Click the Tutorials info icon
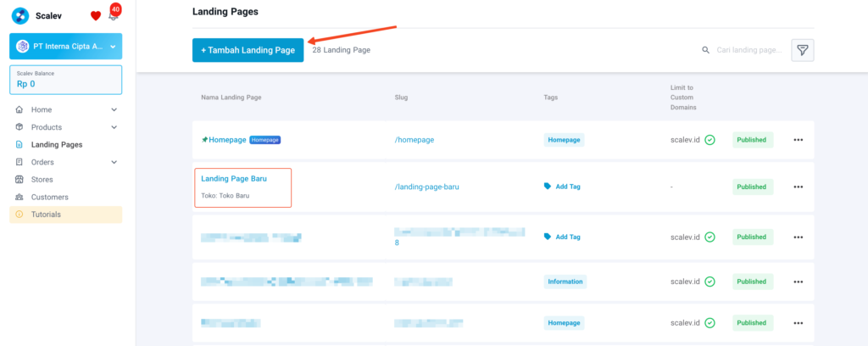 pyautogui.click(x=19, y=215)
